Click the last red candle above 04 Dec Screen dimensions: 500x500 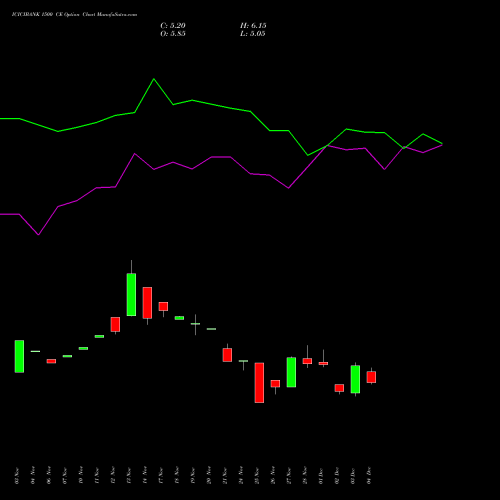[x=371, y=377]
